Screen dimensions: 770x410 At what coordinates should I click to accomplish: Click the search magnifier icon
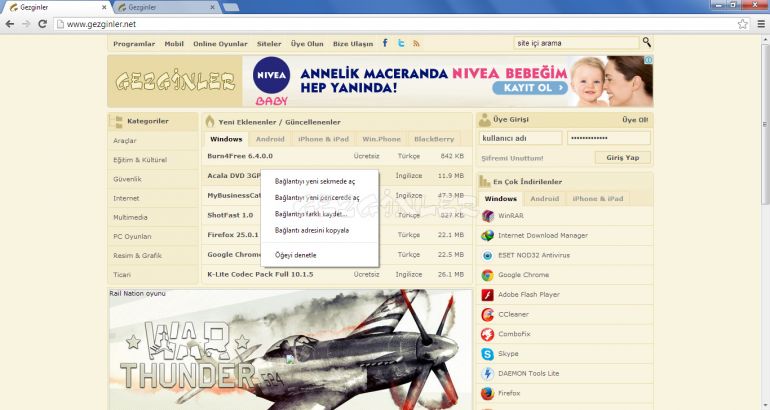pos(647,42)
